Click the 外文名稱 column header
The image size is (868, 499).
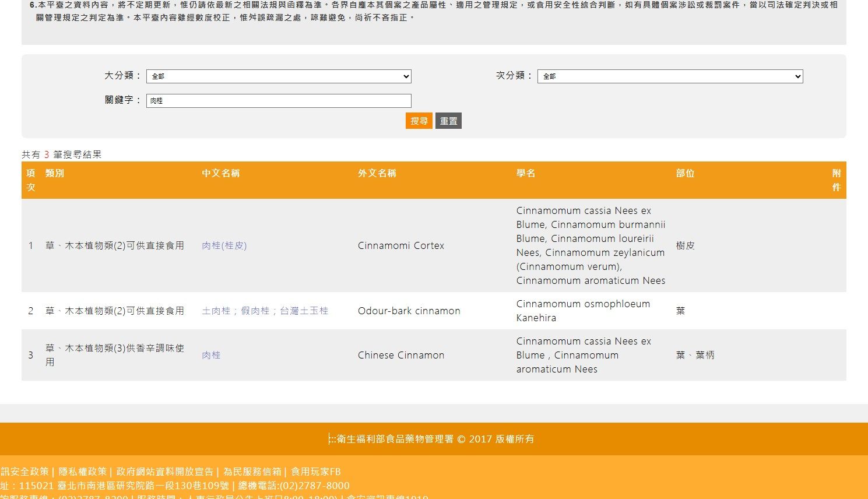(377, 173)
